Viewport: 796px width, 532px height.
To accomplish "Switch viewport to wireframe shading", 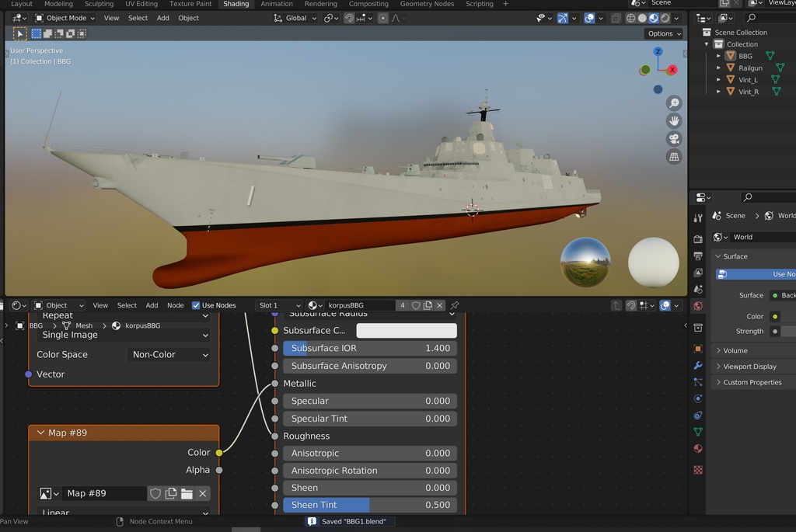I will tap(630, 18).
